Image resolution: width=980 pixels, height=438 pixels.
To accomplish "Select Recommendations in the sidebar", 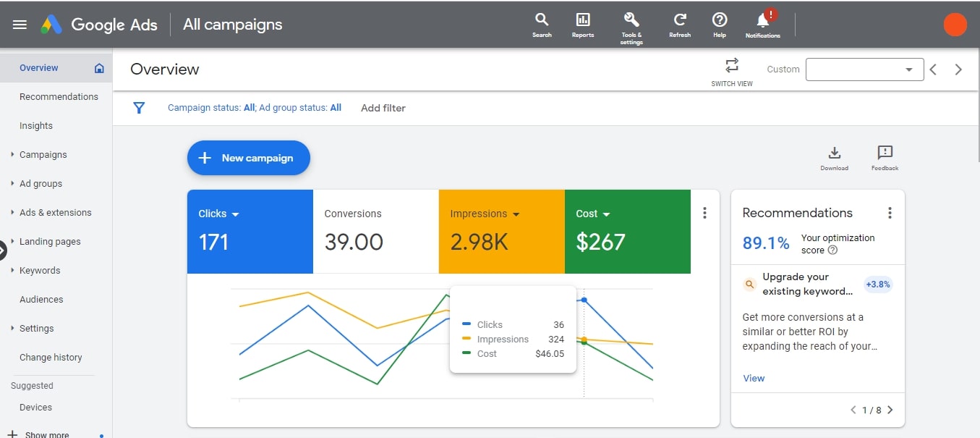I will pyautogui.click(x=59, y=96).
